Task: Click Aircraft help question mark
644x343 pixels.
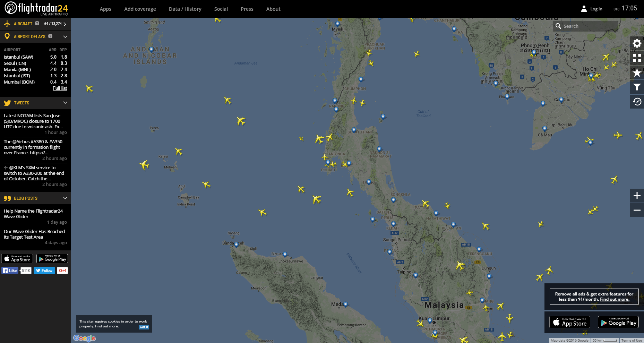Action: [37, 23]
